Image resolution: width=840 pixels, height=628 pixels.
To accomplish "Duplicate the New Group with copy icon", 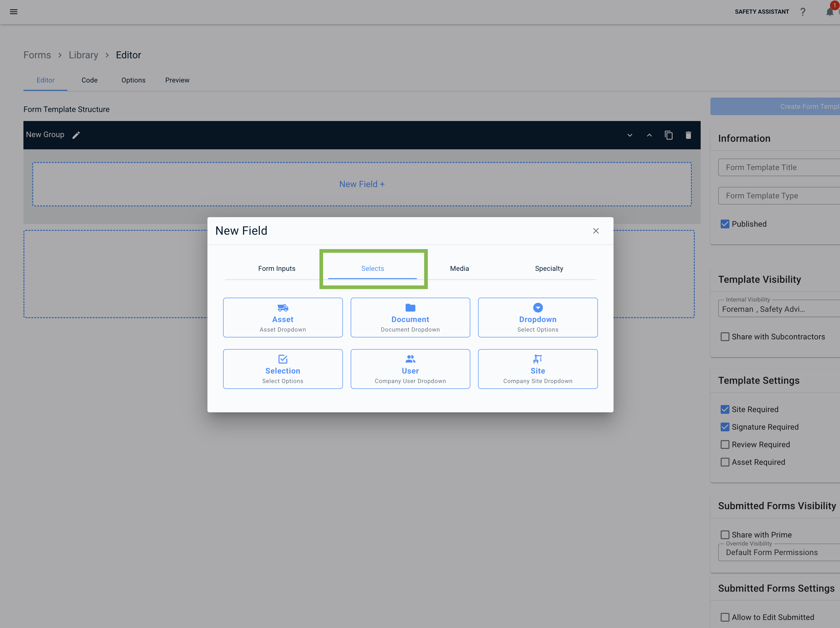I will pyautogui.click(x=668, y=135).
